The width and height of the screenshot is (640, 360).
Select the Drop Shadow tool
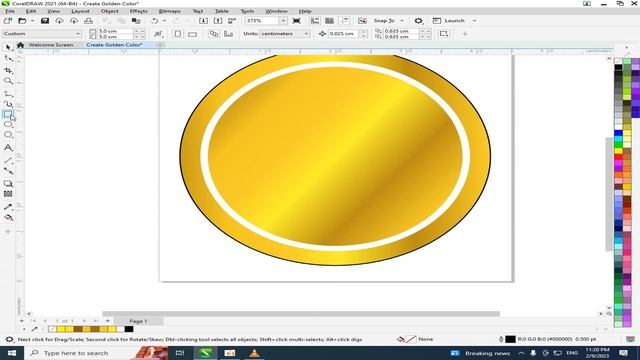[8, 184]
